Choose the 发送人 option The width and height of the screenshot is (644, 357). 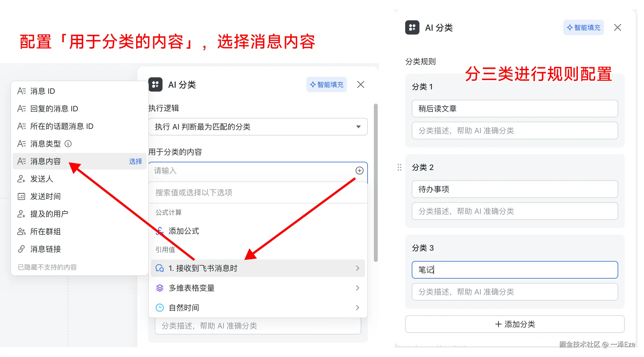point(42,179)
